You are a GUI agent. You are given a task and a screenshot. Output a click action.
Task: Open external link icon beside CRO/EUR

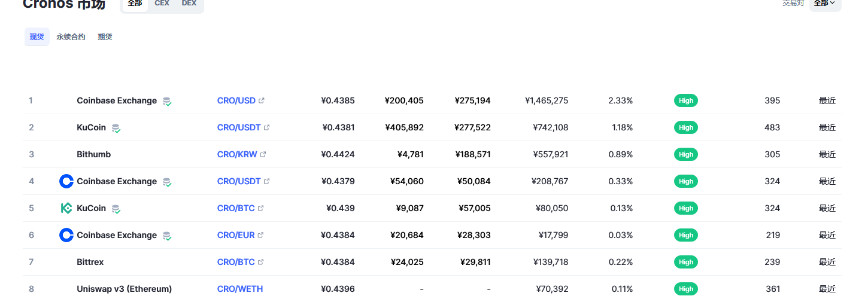pos(260,235)
